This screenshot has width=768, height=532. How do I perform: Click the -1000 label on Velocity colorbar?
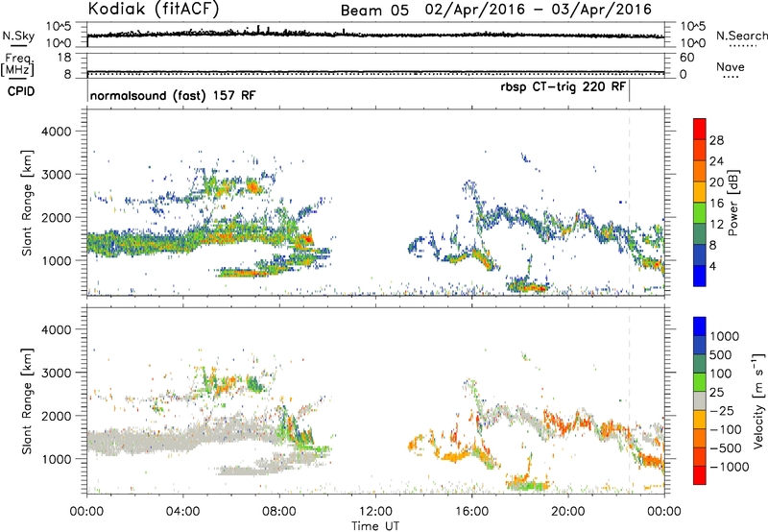730,467
